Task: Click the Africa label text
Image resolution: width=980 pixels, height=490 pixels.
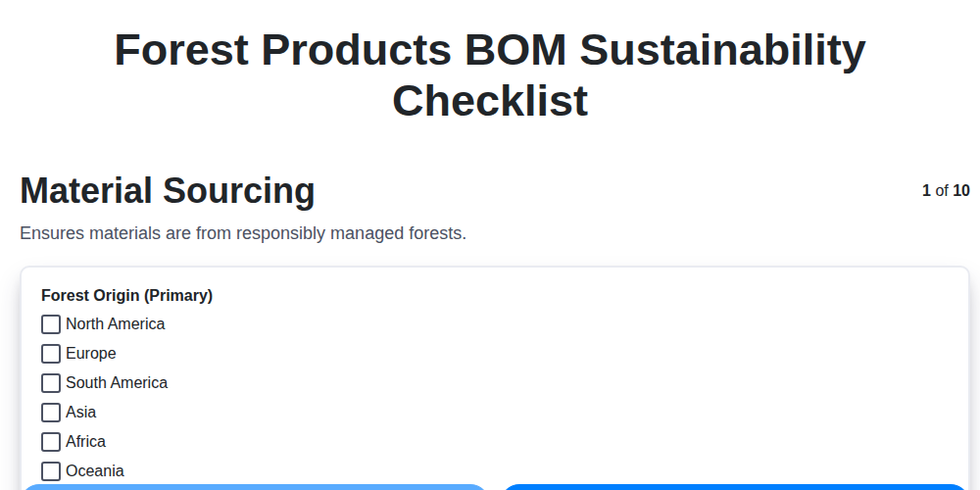Action: point(86,442)
